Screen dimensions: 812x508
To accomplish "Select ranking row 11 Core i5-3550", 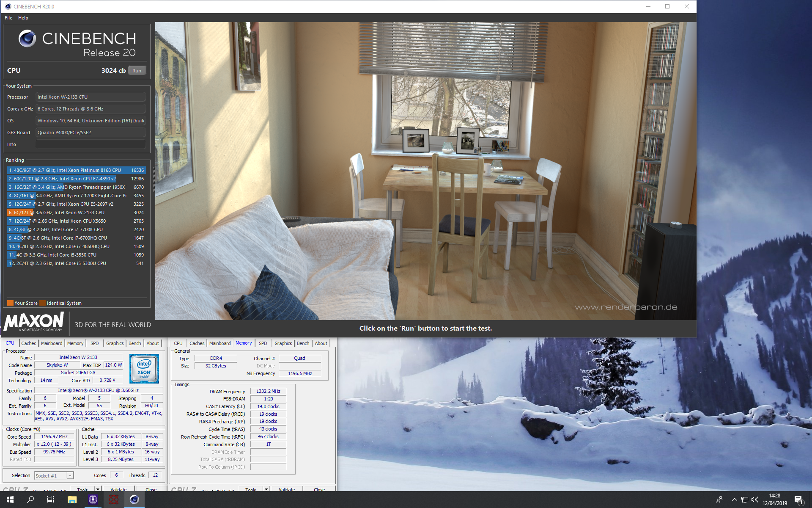I will (x=77, y=255).
